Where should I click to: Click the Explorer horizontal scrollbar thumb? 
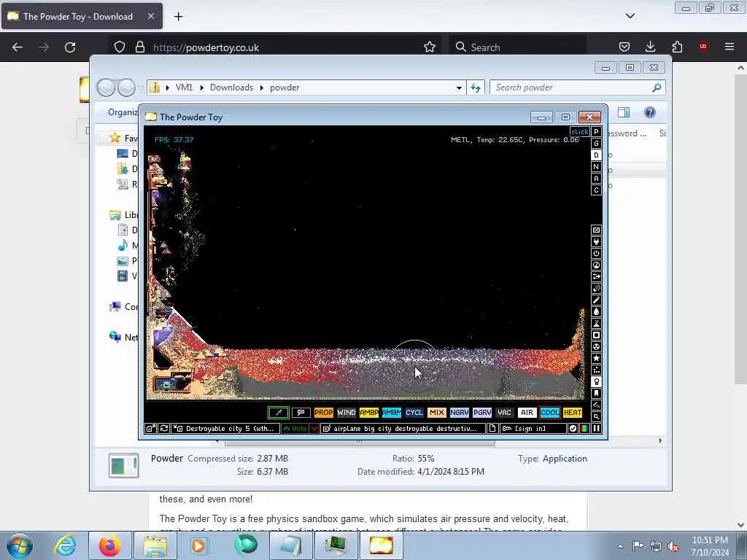tap(360, 441)
